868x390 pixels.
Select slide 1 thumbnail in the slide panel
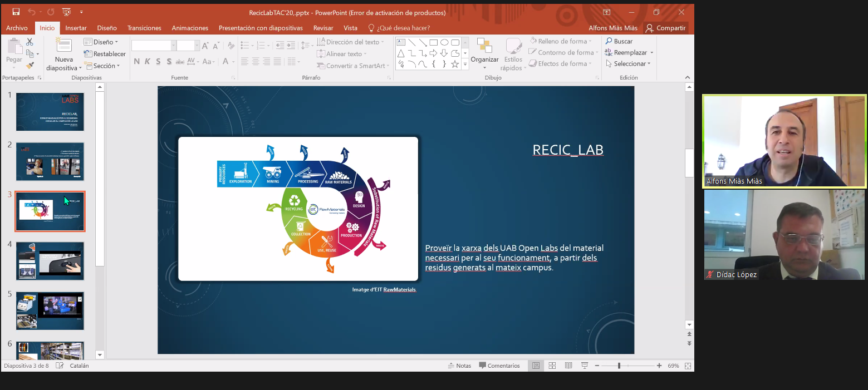click(50, 112)
